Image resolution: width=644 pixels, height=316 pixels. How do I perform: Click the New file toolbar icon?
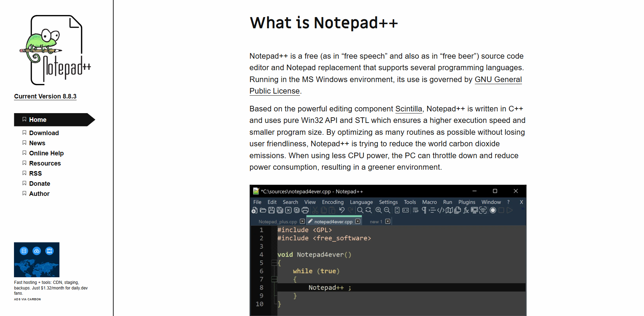coord(255,210)
